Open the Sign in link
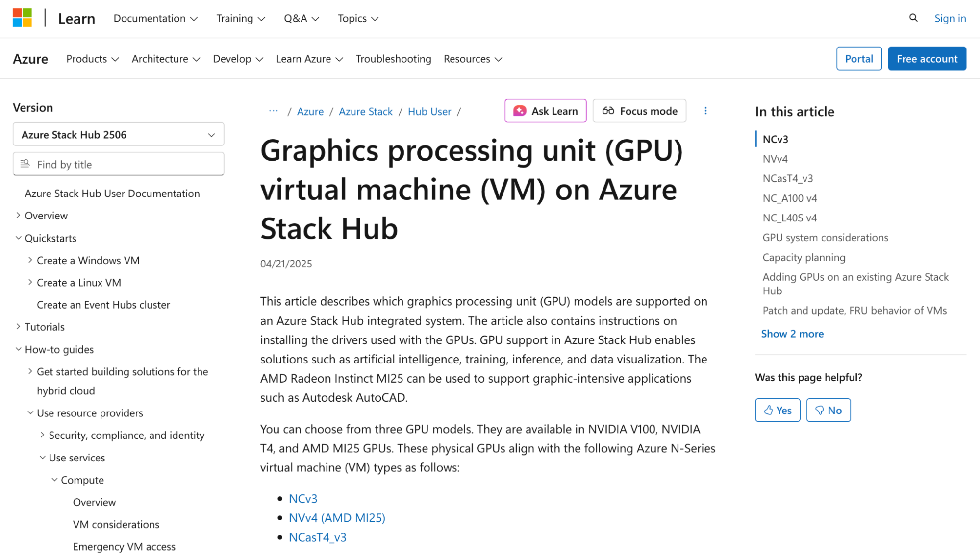 click(950, 18)
